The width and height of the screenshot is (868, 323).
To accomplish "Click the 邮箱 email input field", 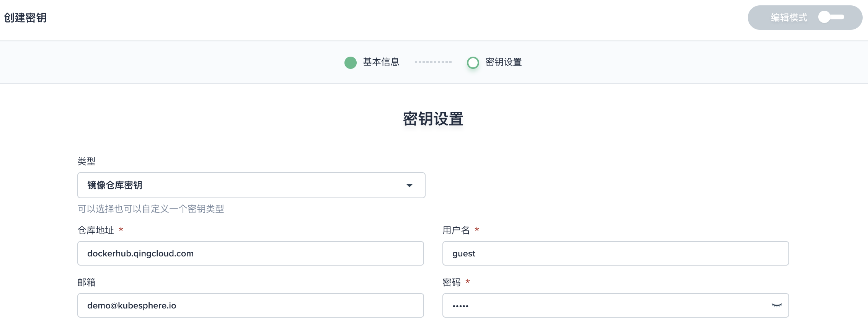I will [x=250, y=305].
